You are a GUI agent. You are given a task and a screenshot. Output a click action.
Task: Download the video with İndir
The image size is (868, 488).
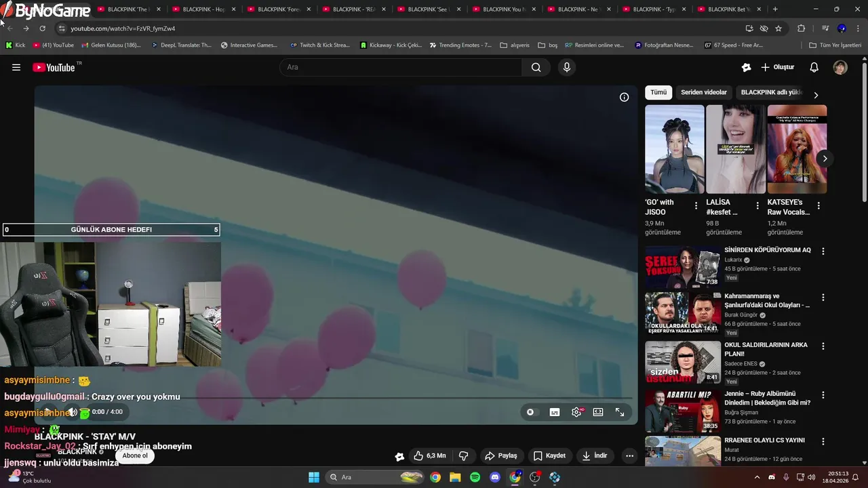(595, 455)
